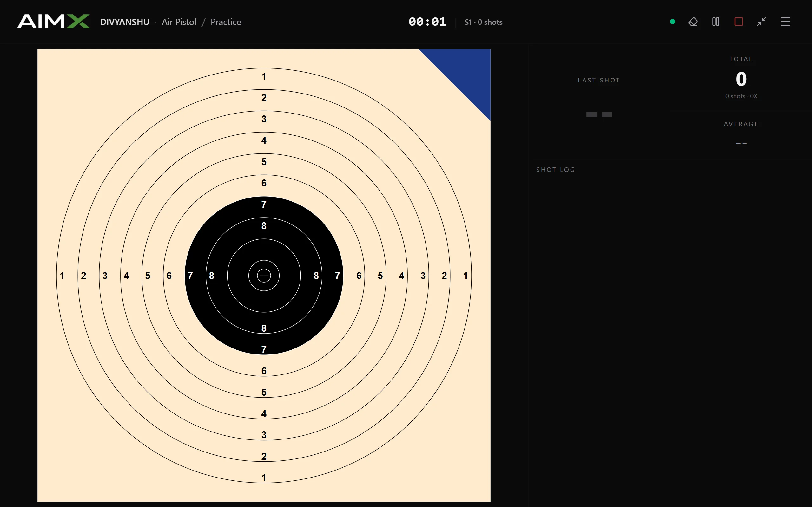Click the target center crosshair

pos(264,276)
